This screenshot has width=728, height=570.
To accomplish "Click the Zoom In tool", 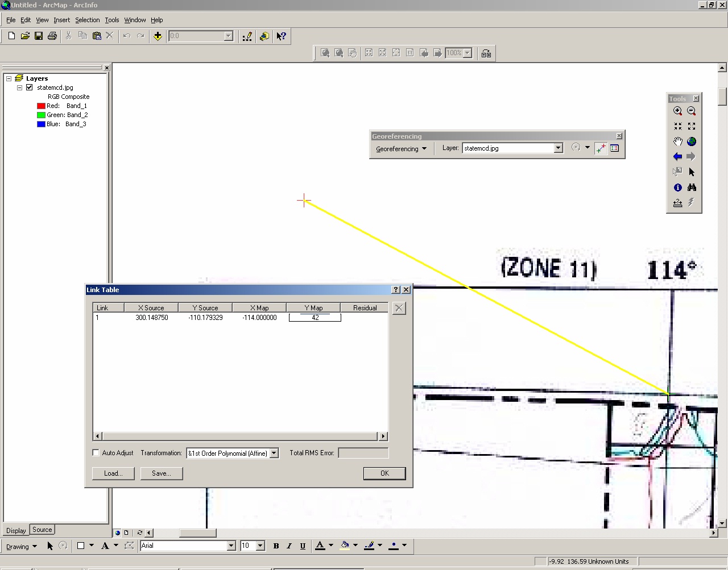I will 677,111.
